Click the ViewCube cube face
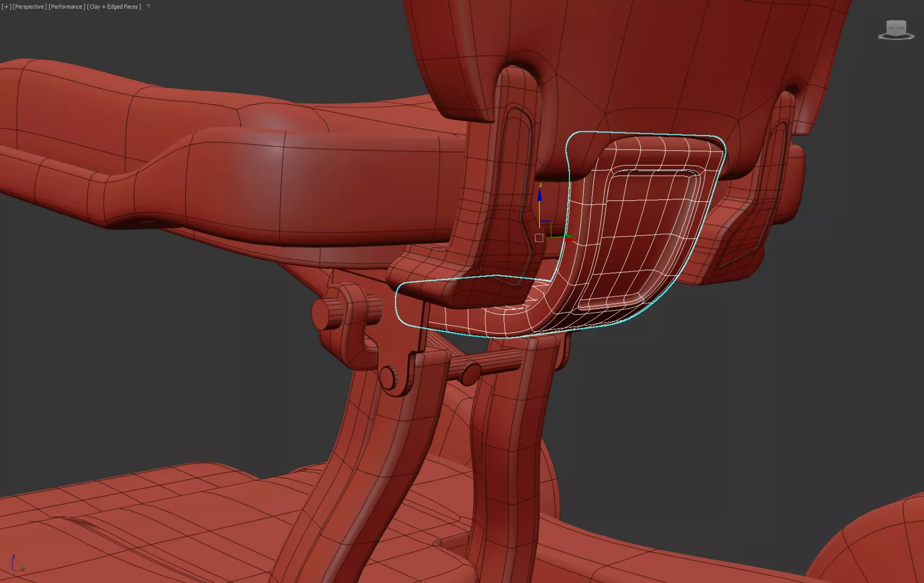924x583 pixels. pyautogui.click(x=896, y=27)
